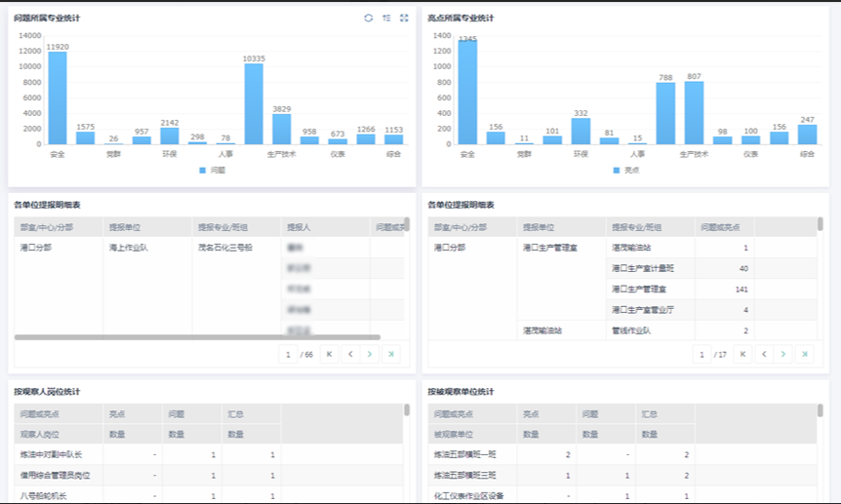Click page number field of left table (of 66)
The image size is (841, 504).
288,354
